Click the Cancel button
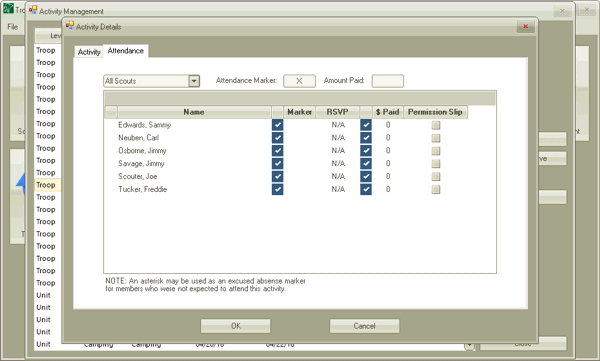 pyautogui.click(x=364, y=326)
